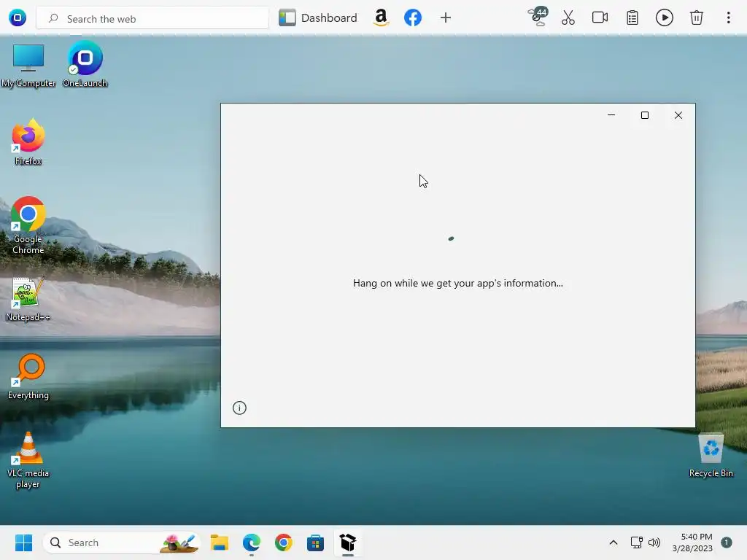Image resolution: width=747 pixels, height=560 pixels.
Task: Select the My Computer desktop icon
Action: 28,66
